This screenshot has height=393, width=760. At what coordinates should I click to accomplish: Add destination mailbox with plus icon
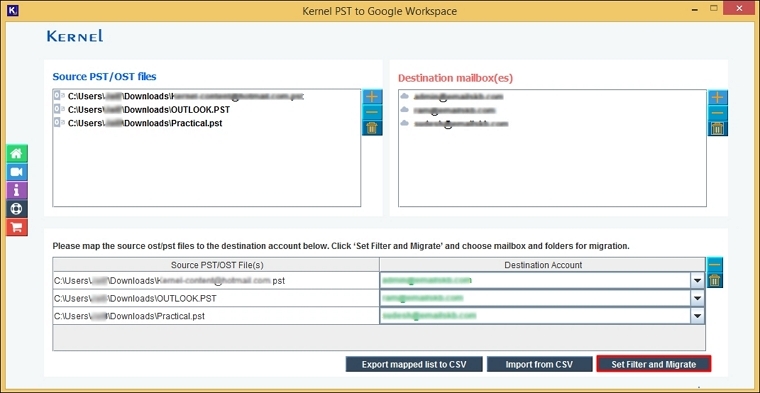(x=717, y=97)
